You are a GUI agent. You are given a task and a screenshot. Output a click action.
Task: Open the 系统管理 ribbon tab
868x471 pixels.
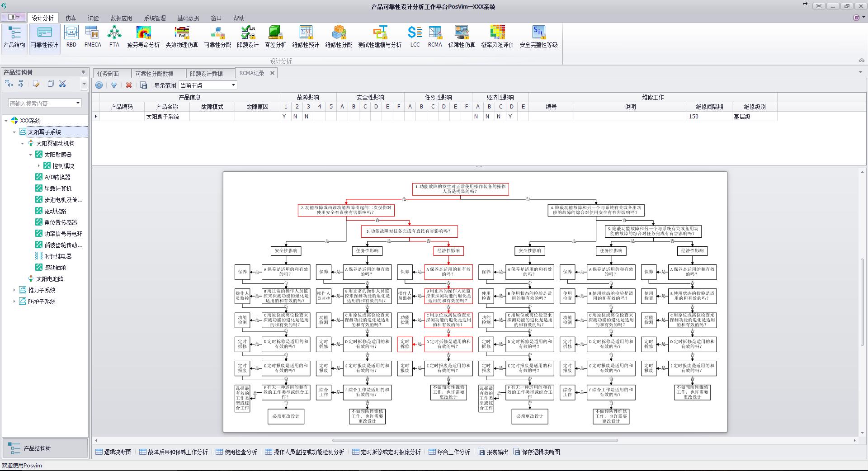click(x=155, y=18)
